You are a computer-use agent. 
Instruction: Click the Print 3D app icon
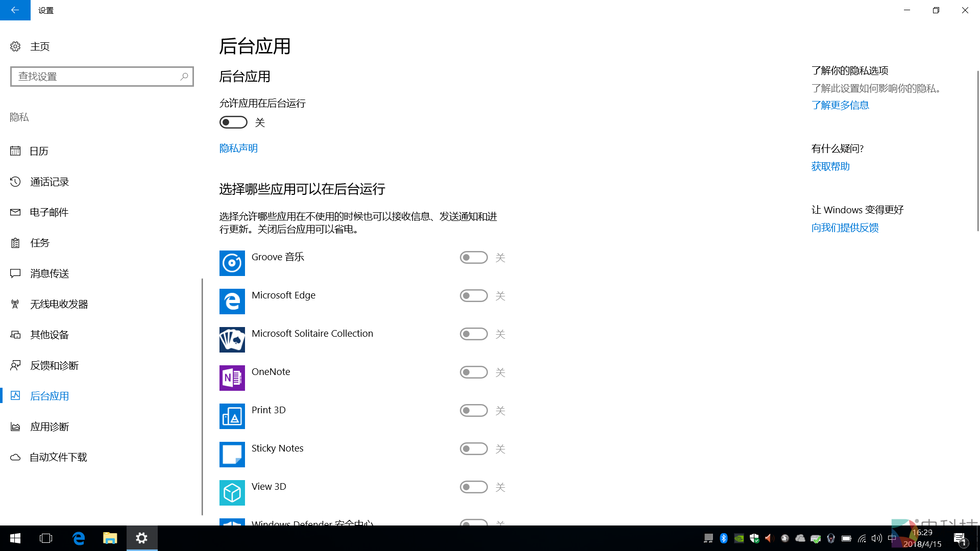pyautogui.click(x=232, y=416)
